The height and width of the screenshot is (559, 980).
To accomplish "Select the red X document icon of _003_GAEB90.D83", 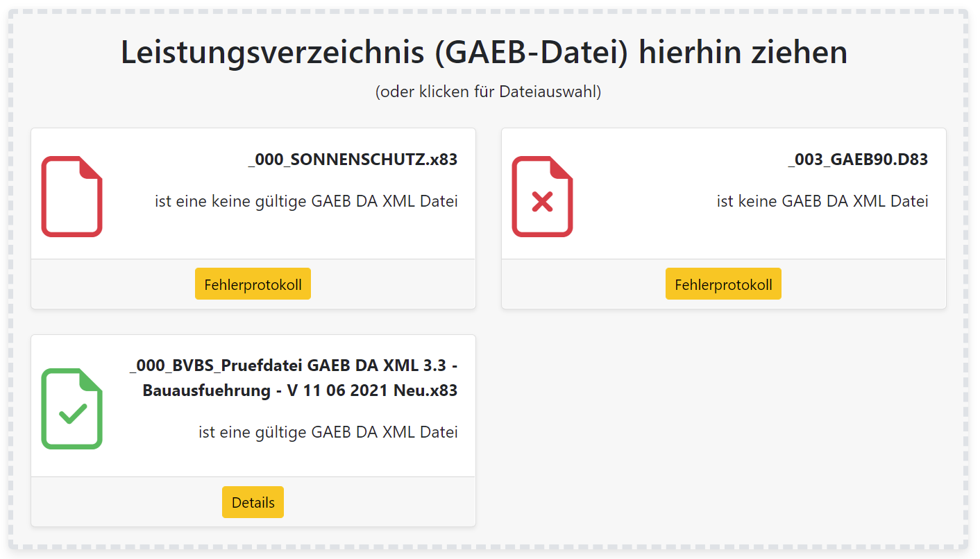I will (542, 197).
